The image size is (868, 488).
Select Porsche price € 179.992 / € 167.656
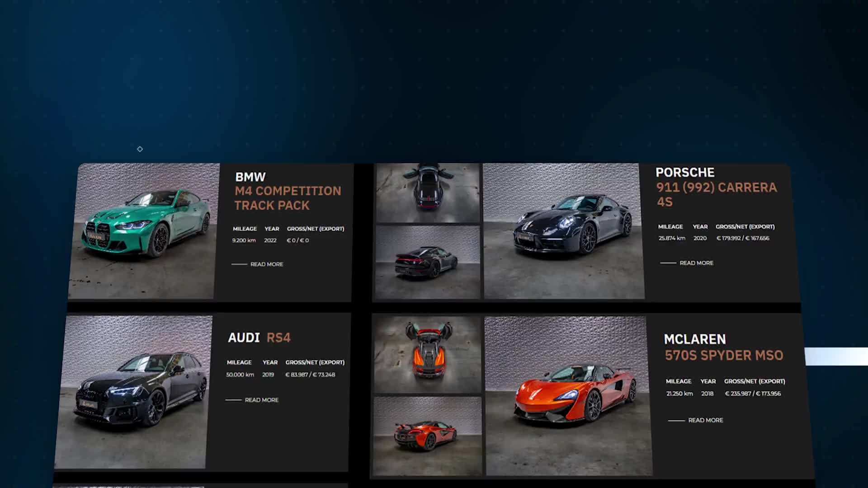(743, 238)
